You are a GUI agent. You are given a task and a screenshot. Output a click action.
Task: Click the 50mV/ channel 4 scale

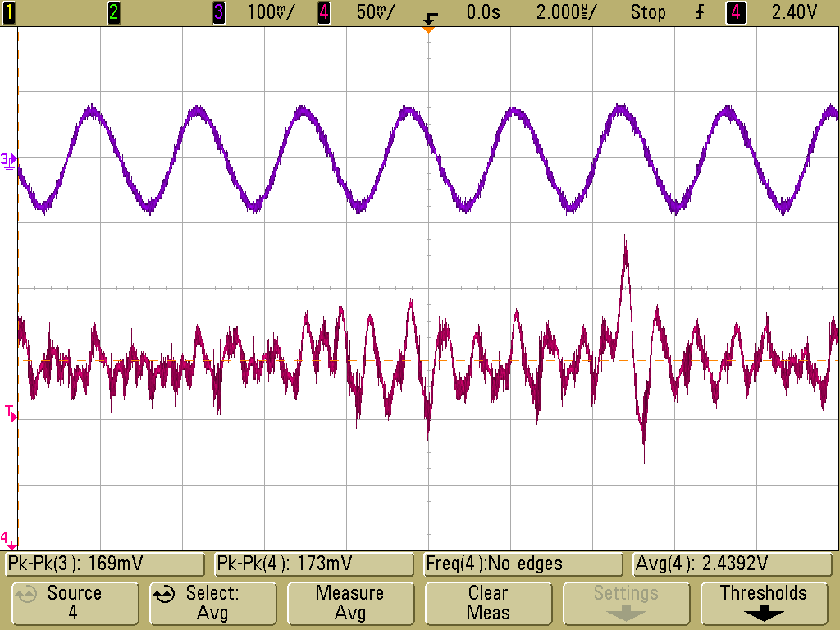click(x=375, y=12)
